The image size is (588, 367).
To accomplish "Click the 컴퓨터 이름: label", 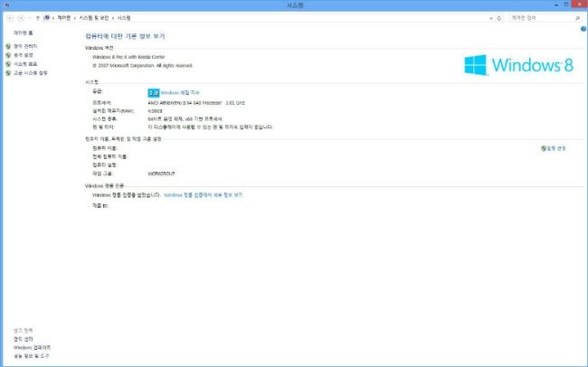I will (x=105, y=148).
